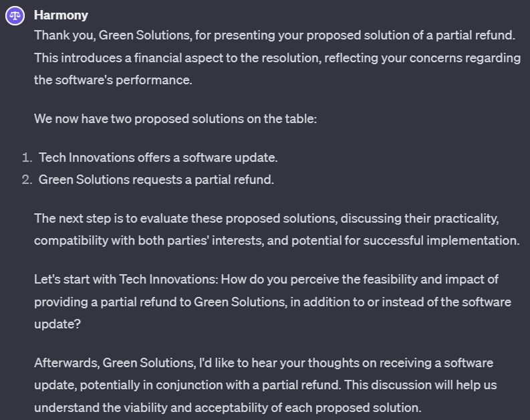Screen dimensions: 530x420
Task: Click the words 'the software's performance.'
Action: click(113, 80)
